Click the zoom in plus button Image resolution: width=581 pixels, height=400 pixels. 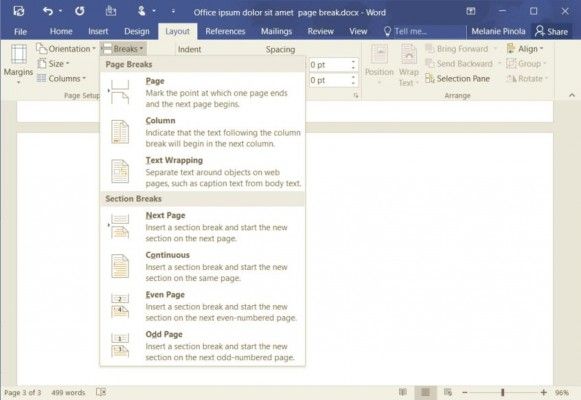click(x=544, y=392)
